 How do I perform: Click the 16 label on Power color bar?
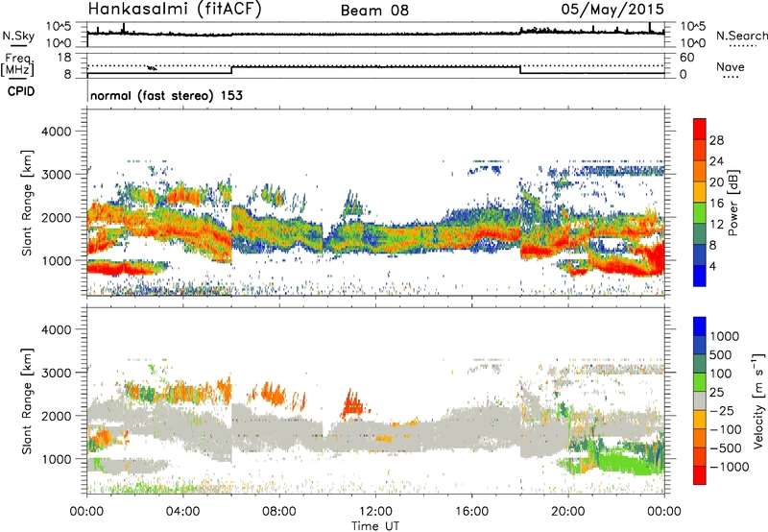[716, 204]
